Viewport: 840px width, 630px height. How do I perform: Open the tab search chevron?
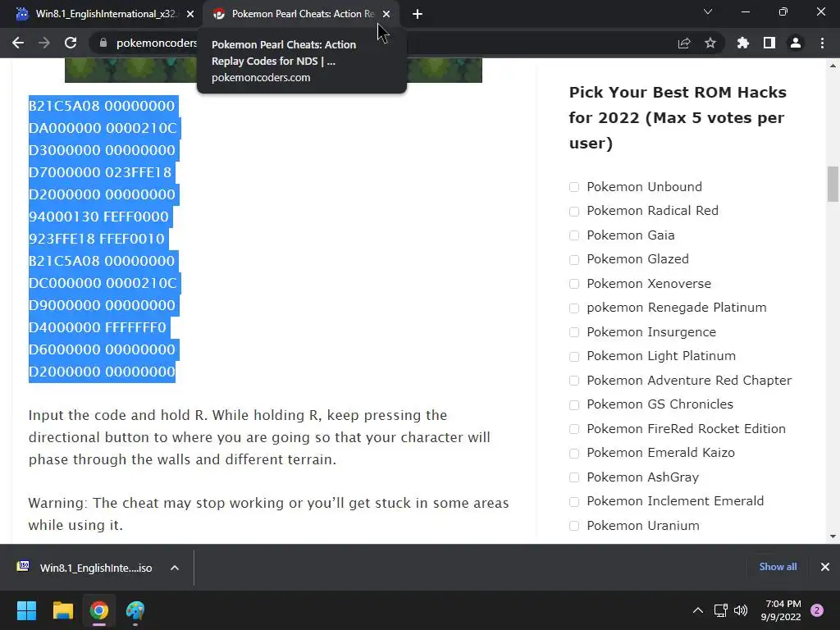tap(708, 11)
